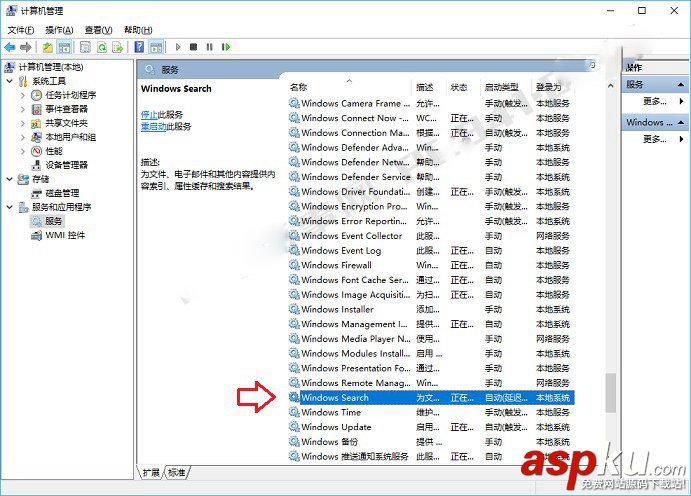
Task: Select 计算机管理(本地) root node
Action: tap(51, 67)
